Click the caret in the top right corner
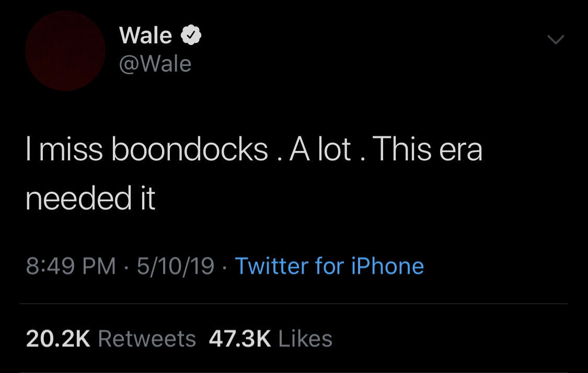This screenshot has width=588, height=373. coord(556,38)
